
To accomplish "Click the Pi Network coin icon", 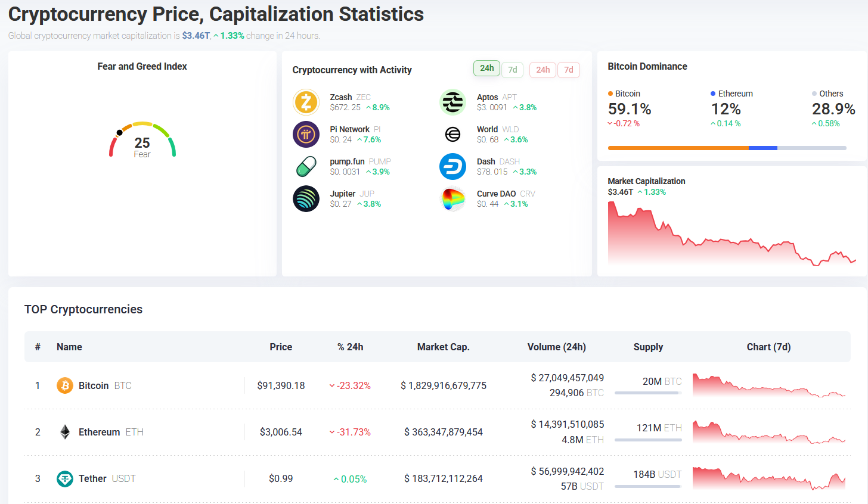I will (306, 135).
